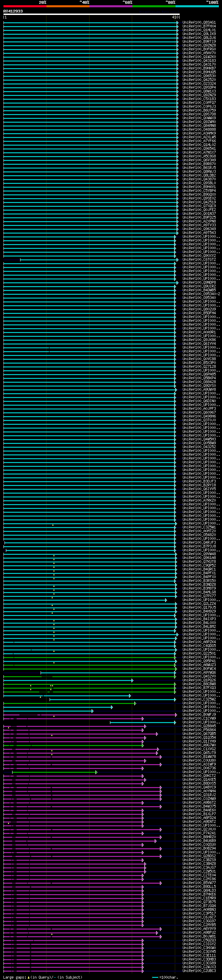Select the UniRef100_O88428 label
The width and height of the screenshot is (222, 980).
(199, 382)
